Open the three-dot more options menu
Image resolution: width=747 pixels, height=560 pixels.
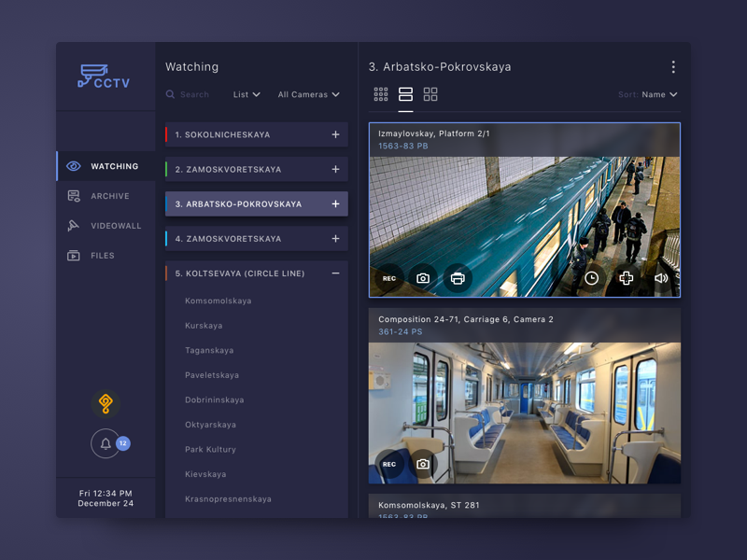[673, 67]
